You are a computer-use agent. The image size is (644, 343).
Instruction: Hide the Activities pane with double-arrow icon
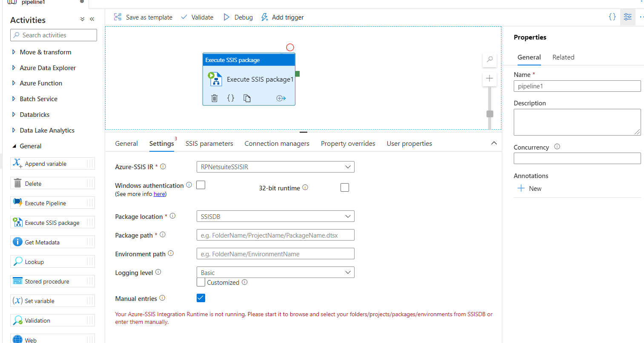point(92,20)
